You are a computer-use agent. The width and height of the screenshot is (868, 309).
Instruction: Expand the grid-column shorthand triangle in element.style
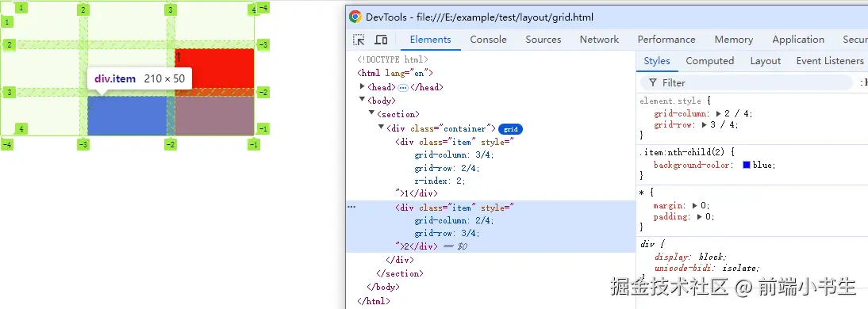(719, 114)
